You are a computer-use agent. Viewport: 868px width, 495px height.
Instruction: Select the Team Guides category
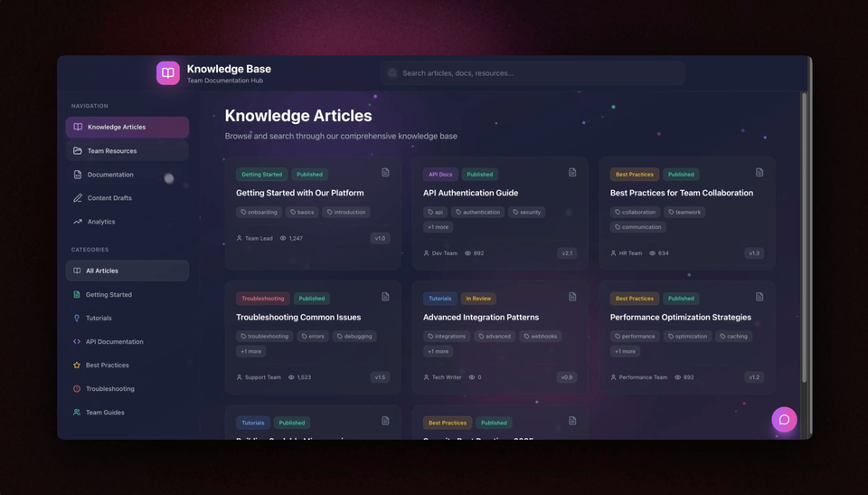[105, 413]
